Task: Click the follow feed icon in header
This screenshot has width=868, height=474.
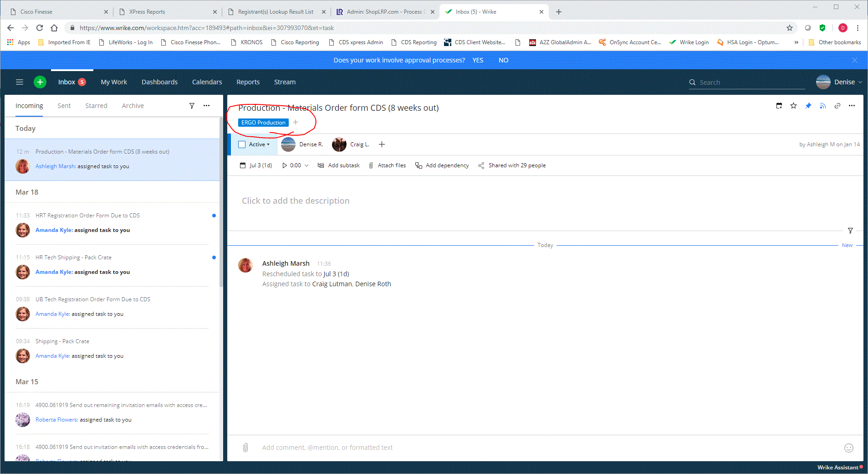Action: tap(823, 106)
